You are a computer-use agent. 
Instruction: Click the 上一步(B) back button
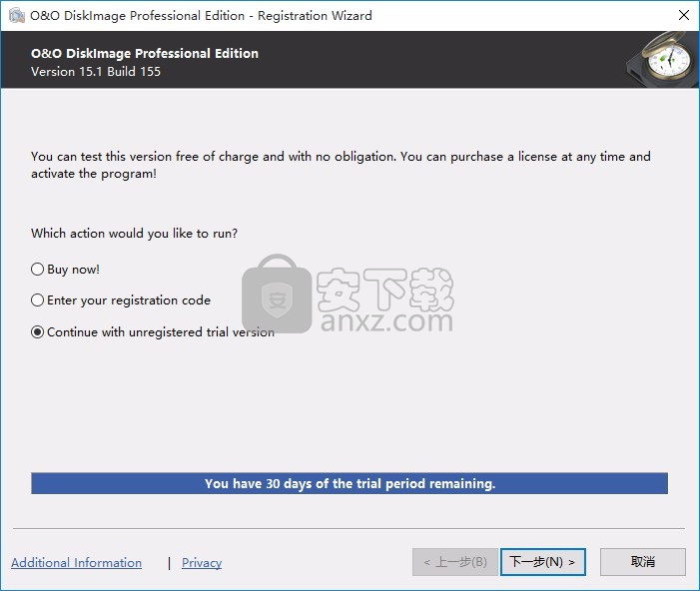pyautogui.click(x=455, y=561)
